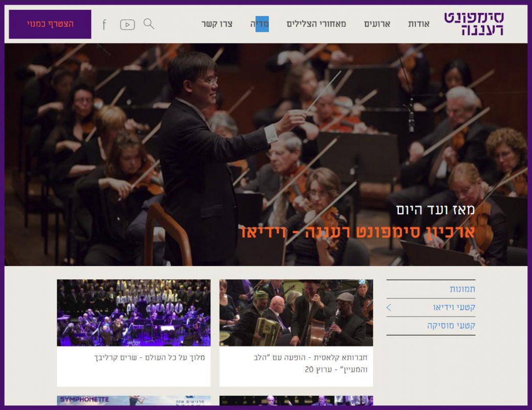Open the צרו קשר menu item
The width and height of the screenshot is (532, 410).
click(217, 24)
